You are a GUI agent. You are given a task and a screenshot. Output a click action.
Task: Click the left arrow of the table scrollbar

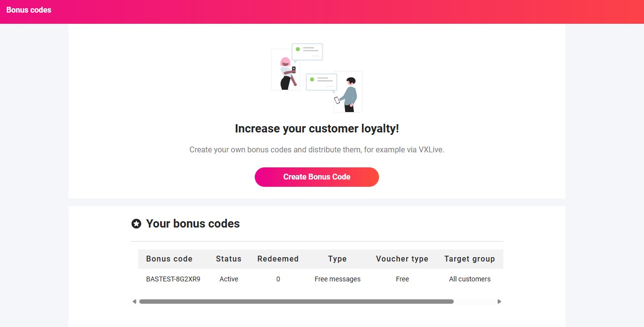tap(134, 302)
